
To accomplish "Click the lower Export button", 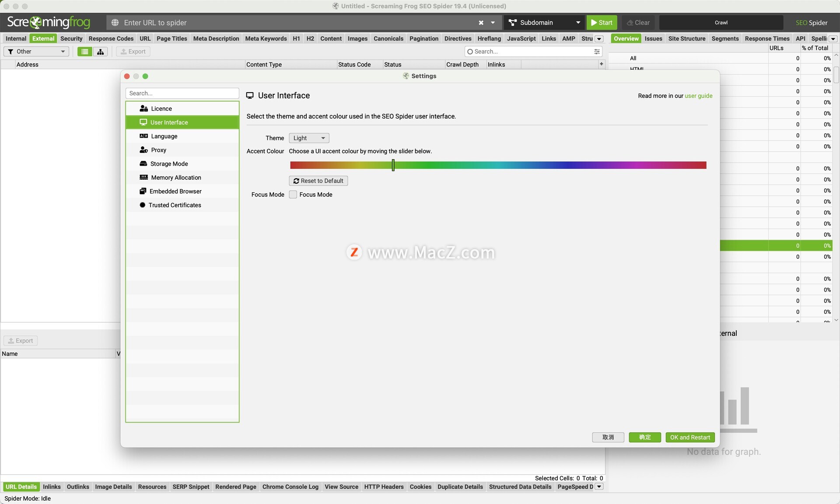I will [21, 341].
